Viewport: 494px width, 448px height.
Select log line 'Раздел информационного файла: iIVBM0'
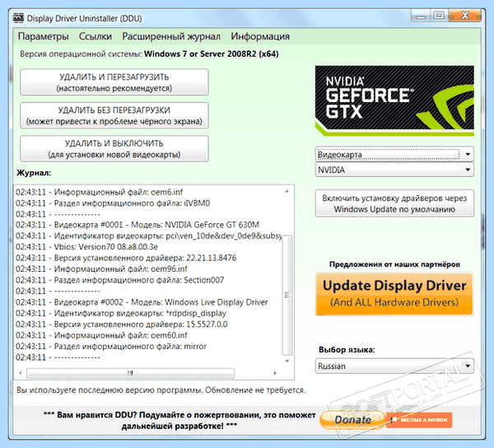(113, 203)
